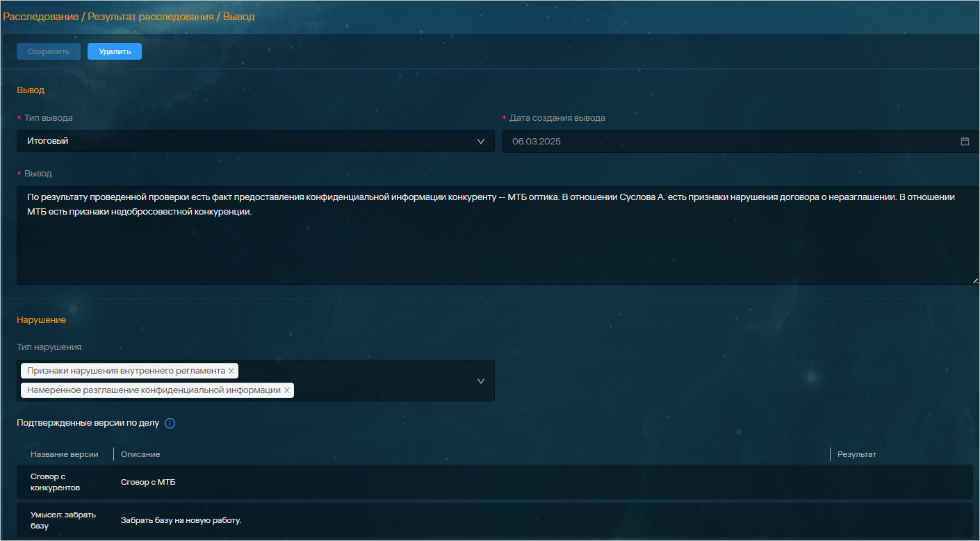Click 'Название версии' column header
This screenshot has width=980, height=541.
point(65,454)
